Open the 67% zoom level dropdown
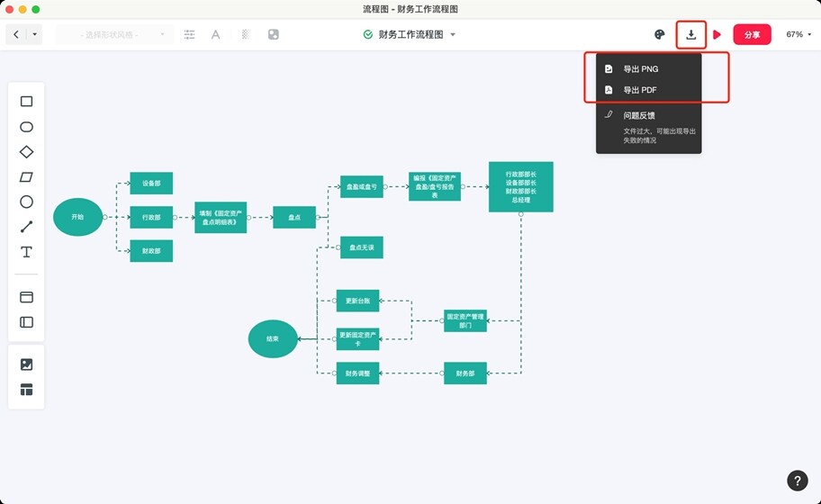This screenshot has width=821, height=504. (798, 34)
